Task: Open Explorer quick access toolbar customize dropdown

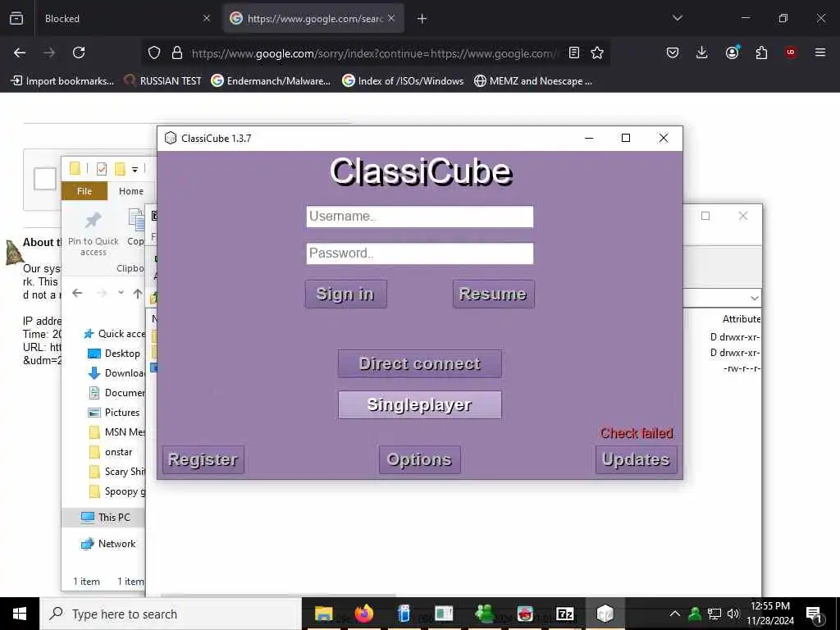Action: [135, 169]
